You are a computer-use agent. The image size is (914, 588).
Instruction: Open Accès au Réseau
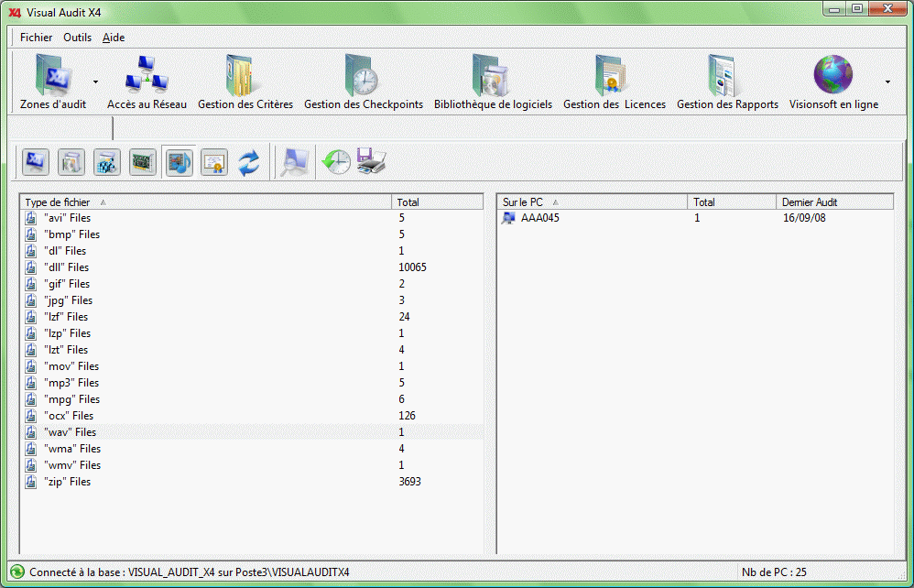pyautogui.click(x=147, y=82)
